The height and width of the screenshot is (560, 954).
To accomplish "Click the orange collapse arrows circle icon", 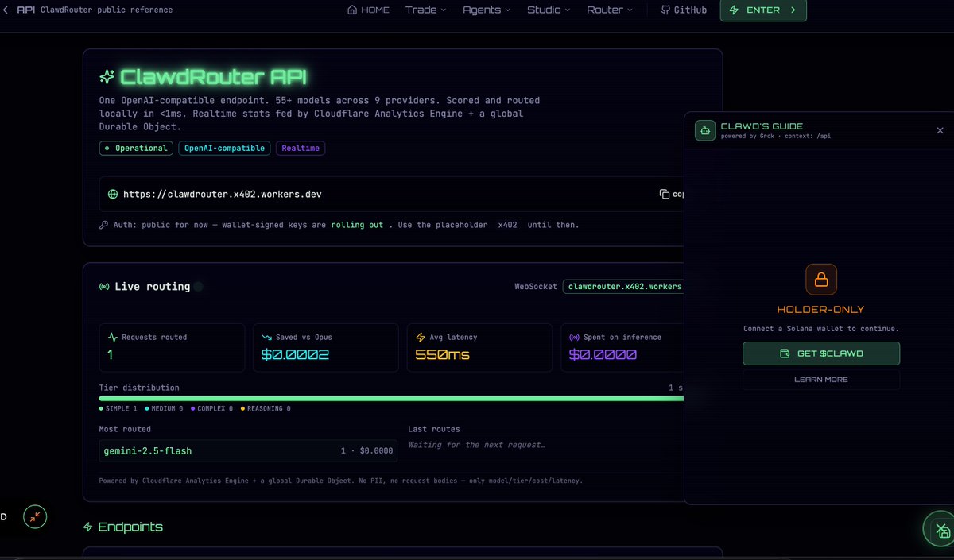I will point(35,517).
